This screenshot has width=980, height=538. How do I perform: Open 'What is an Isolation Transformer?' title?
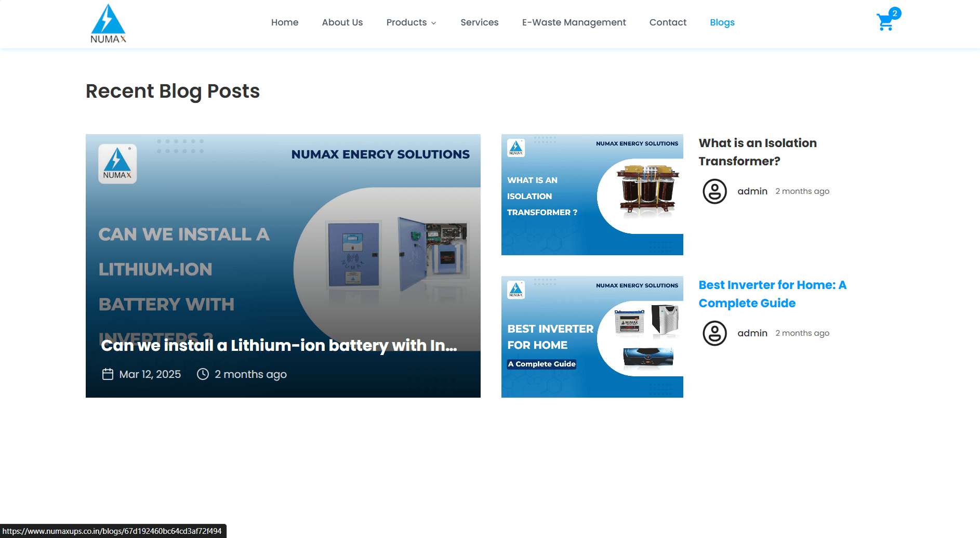pos(757,152)
